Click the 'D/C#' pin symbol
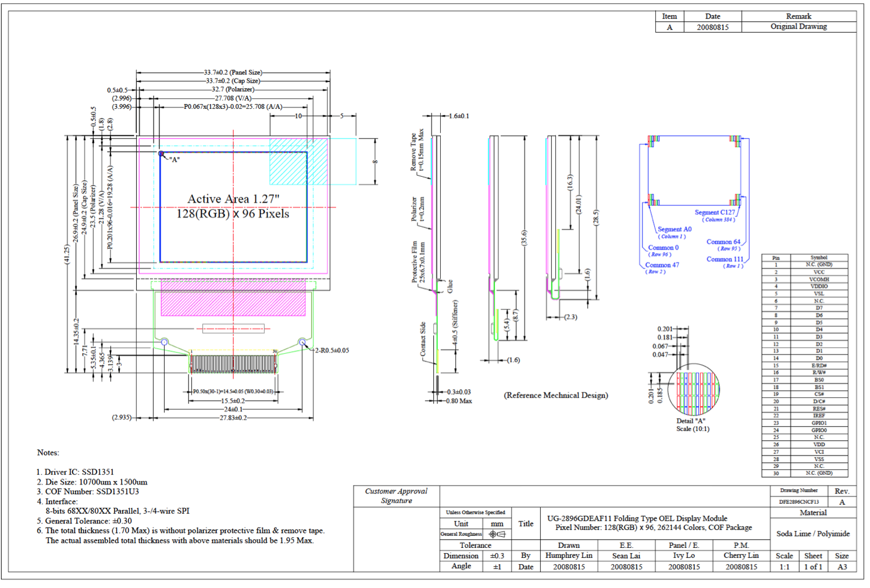The width and height of the screenshot is (870, 588). click(x=819, y=401)
